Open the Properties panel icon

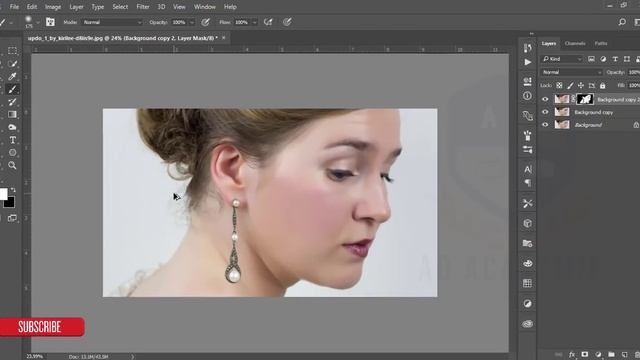click(x=527, y=81)
